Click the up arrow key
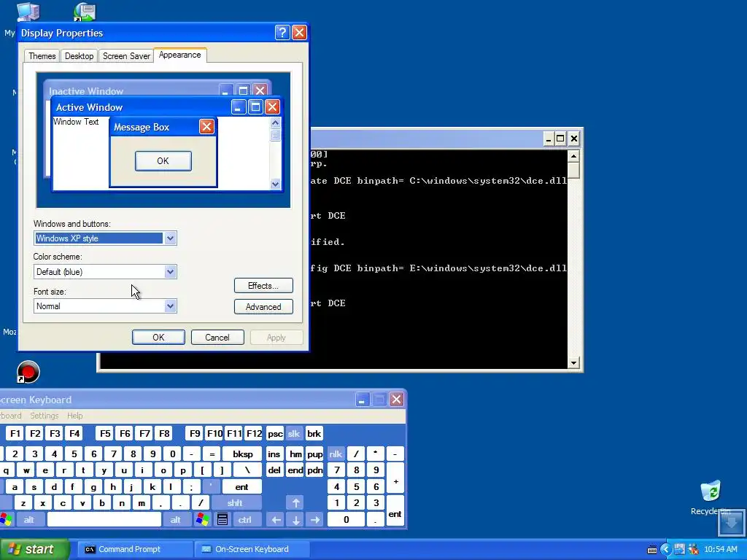Viewport: 747px width, 560px height. coord(296,503)
